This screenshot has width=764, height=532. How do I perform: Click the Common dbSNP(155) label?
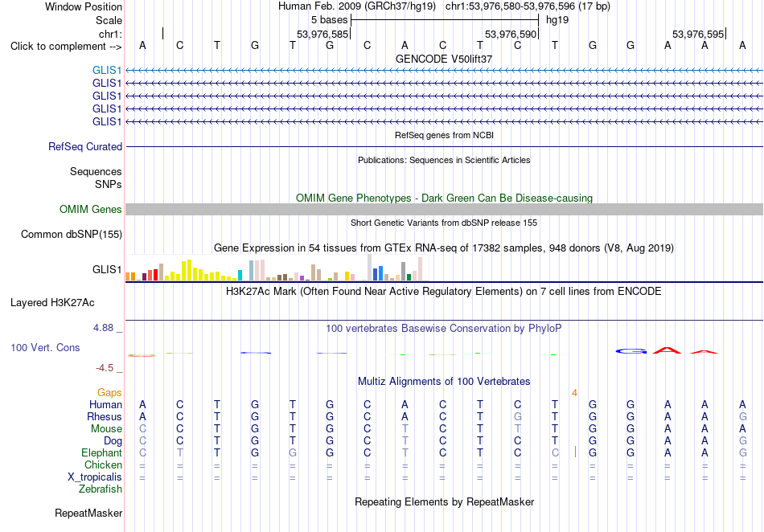pyautogui.click(x=72, y=234)
